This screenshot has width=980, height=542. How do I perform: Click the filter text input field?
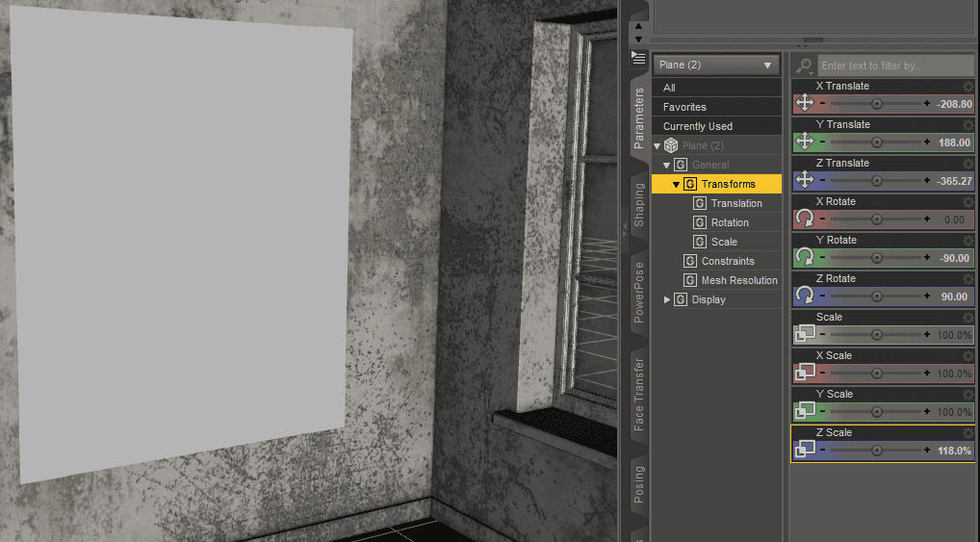tap(895, 65)
